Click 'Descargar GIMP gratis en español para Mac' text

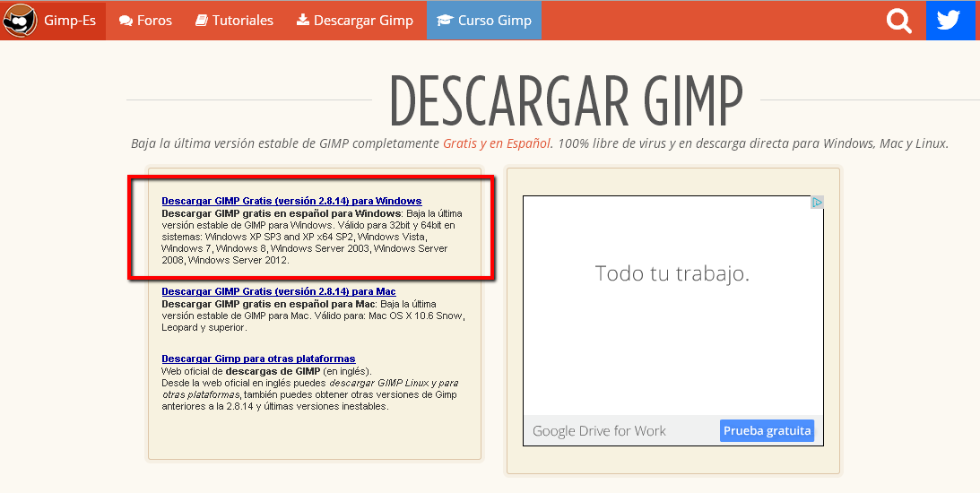269,304
